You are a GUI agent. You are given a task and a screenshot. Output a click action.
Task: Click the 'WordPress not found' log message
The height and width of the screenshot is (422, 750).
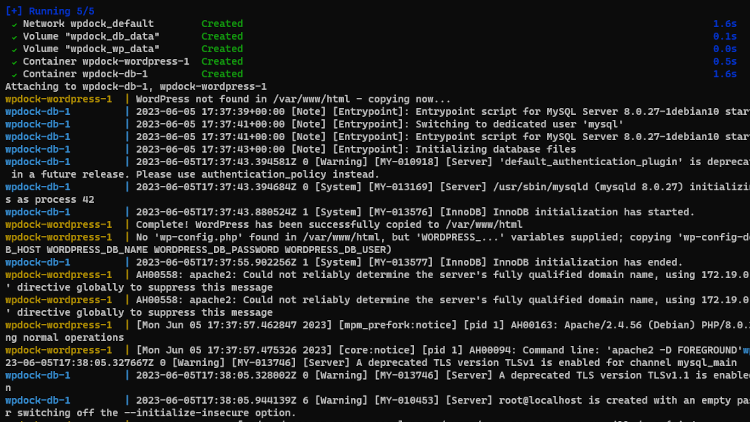(293, 99)
